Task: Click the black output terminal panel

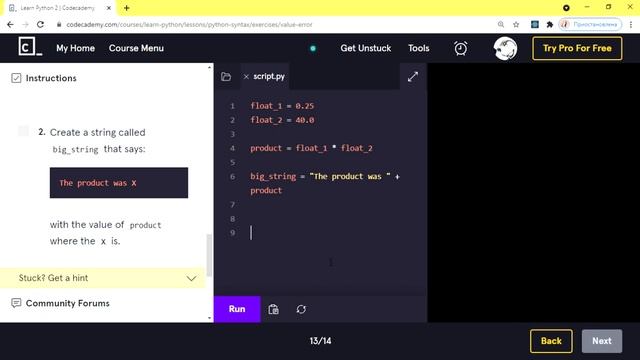Action: click(x=533, y=193)
